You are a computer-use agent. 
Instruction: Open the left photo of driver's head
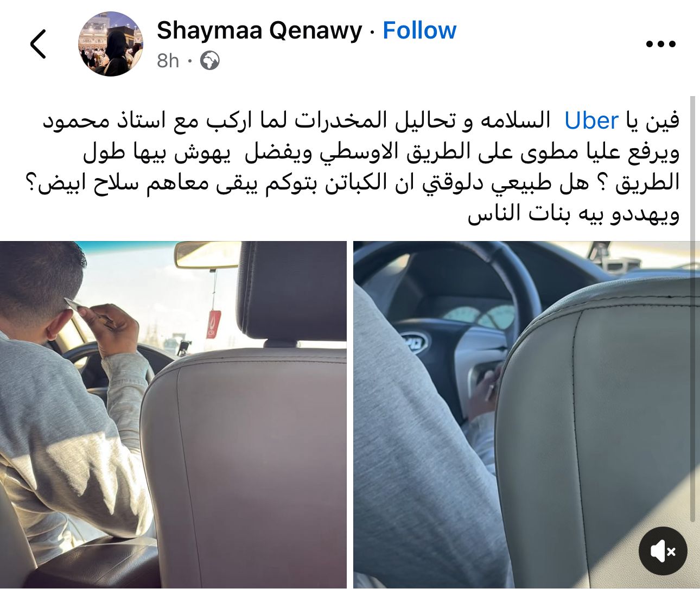coord(173,415)
